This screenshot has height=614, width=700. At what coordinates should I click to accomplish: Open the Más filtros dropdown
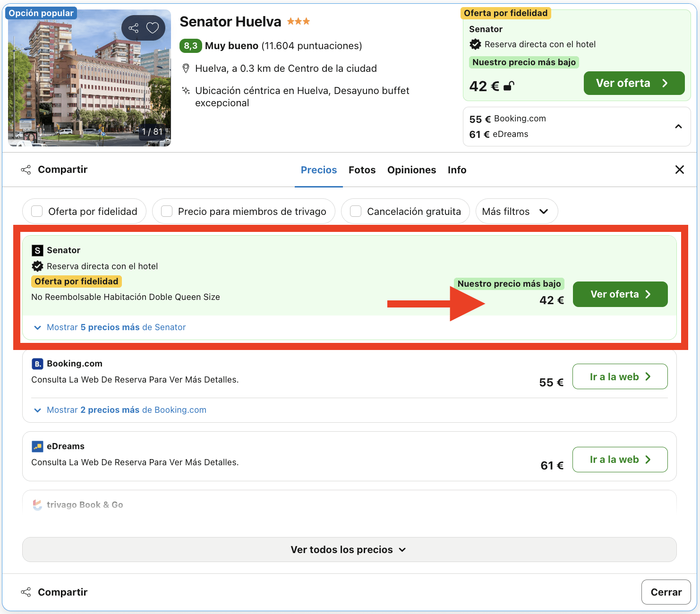click(516, 211)
